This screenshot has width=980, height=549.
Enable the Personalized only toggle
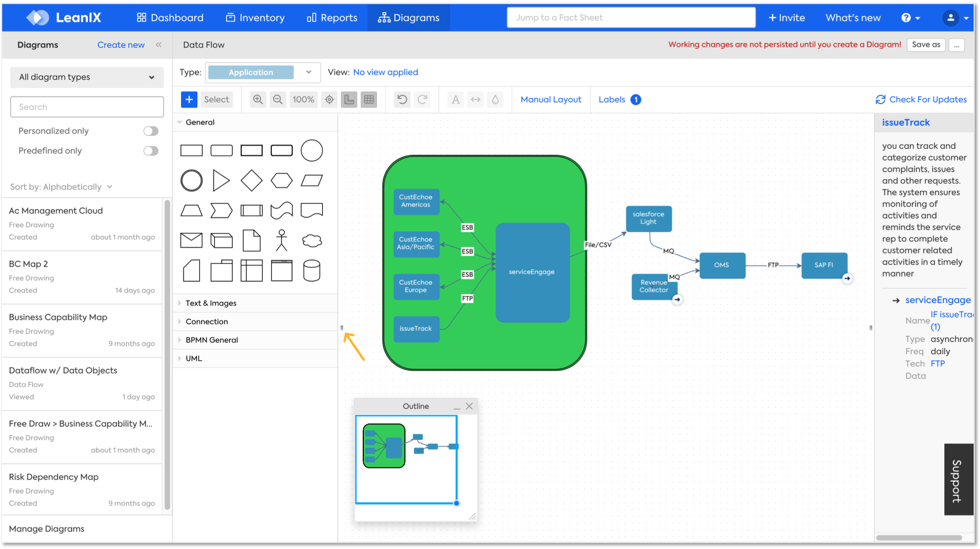pyautogui.click(x=151, y=131)
